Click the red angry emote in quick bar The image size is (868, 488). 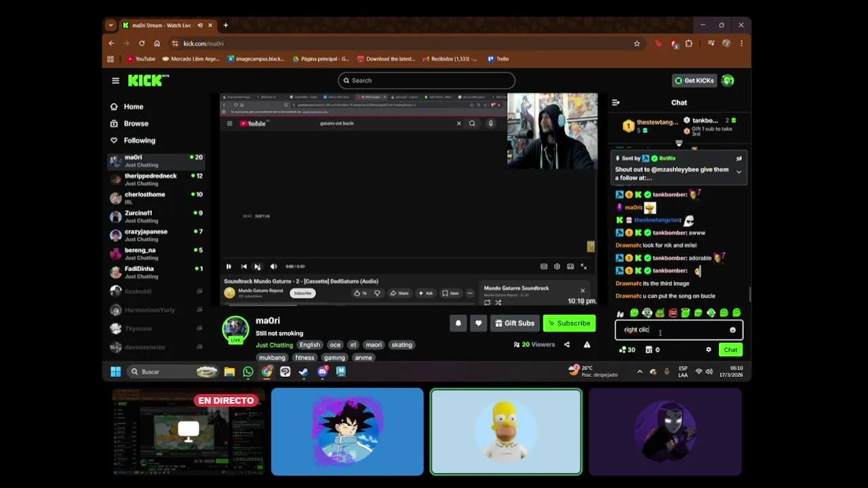pos(673,313)
